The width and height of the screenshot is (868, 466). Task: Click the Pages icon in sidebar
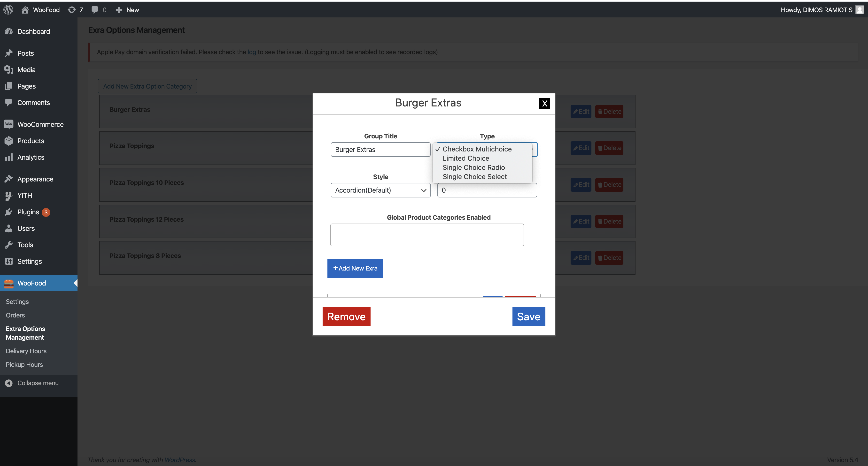click(9, 86)
